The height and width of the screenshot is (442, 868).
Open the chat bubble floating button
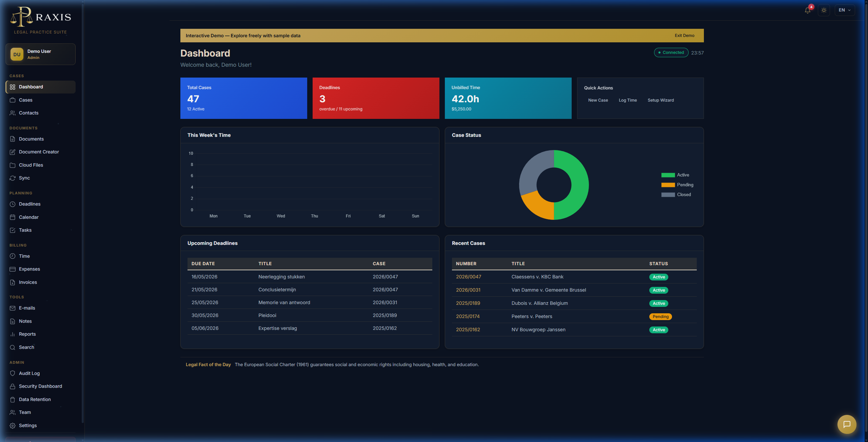(847, 424)
